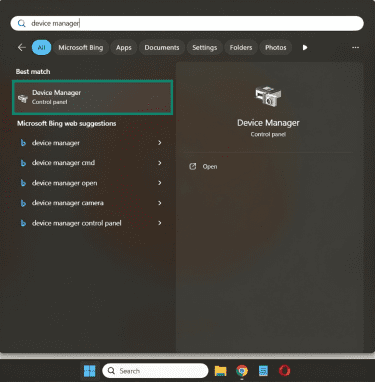Switch to the Folders filter tab
The width and height of the screenshot is (375, 382).
[241, 47]
